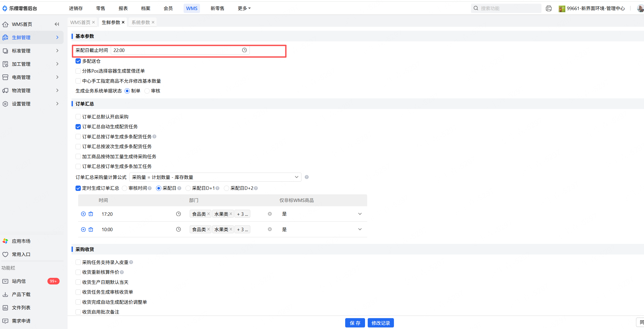This screenshot has height=329, width=644.
Task: Expand 仅非标WMS商品 dropdown on 17:20 row
Action: coord(359,214)
